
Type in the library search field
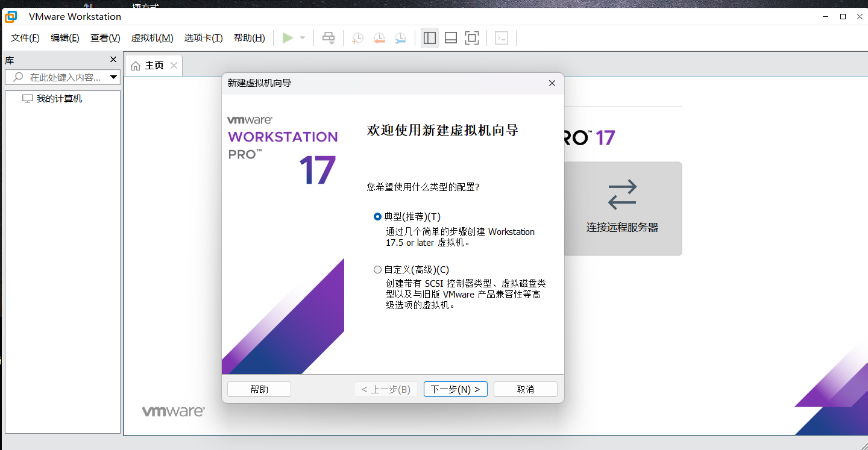[63, 77]
